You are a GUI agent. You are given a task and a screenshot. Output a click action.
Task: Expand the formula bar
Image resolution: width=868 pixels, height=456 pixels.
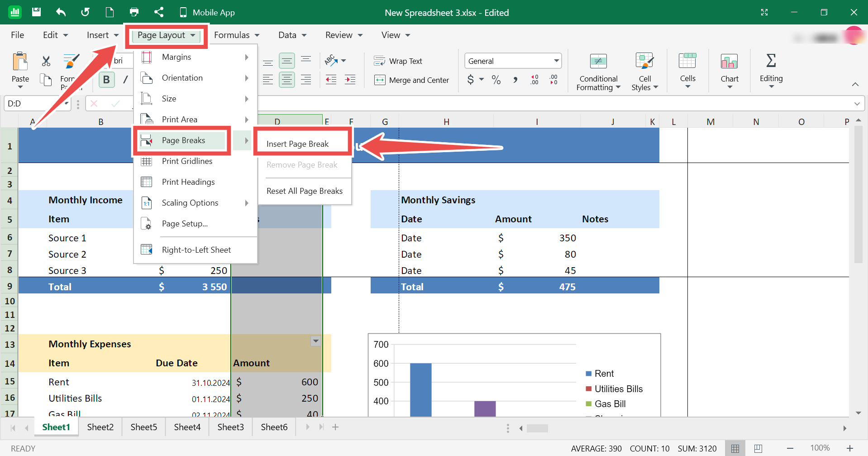(x=857, y=104)
